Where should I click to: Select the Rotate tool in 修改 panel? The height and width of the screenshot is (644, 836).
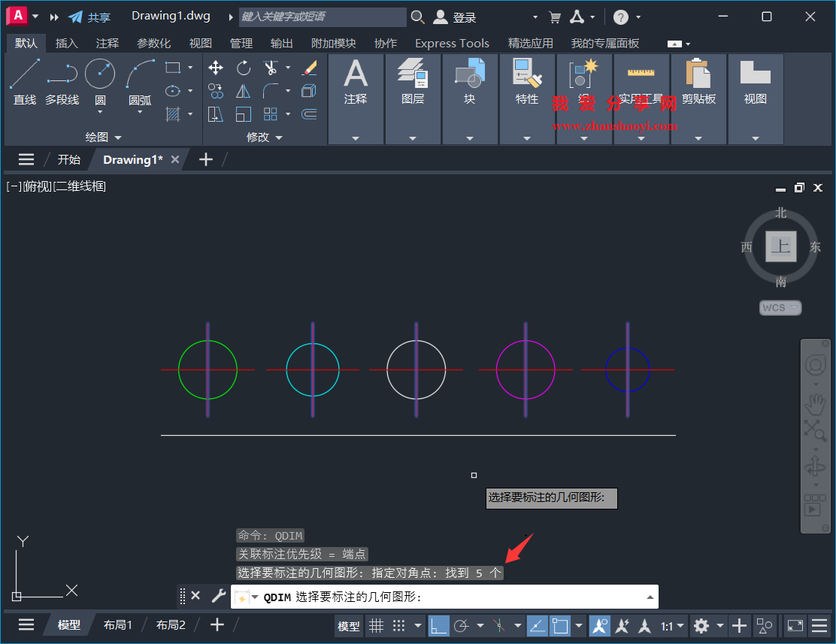pyautogui.click(x=244, y=68)
